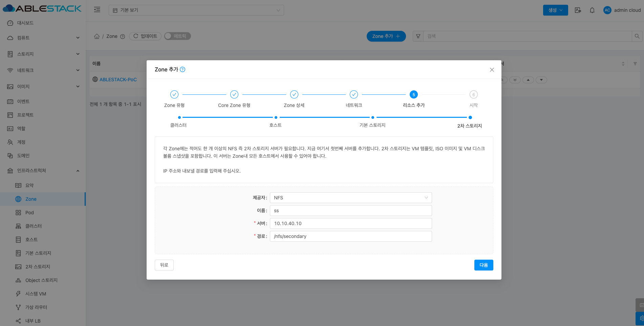Screen dimensions: 644x326
Task: Open 시스템 VM in the sidebar
Action: pos(43,294)
